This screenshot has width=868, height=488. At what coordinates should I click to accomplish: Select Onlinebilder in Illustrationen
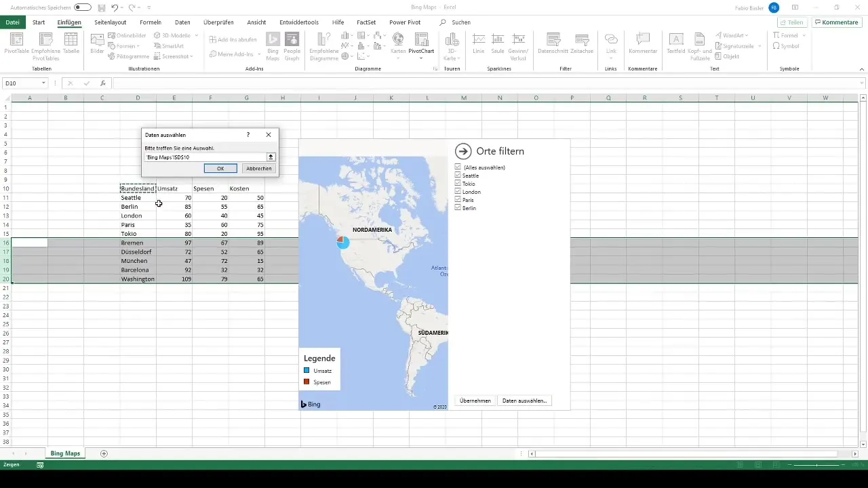[127, 35]
